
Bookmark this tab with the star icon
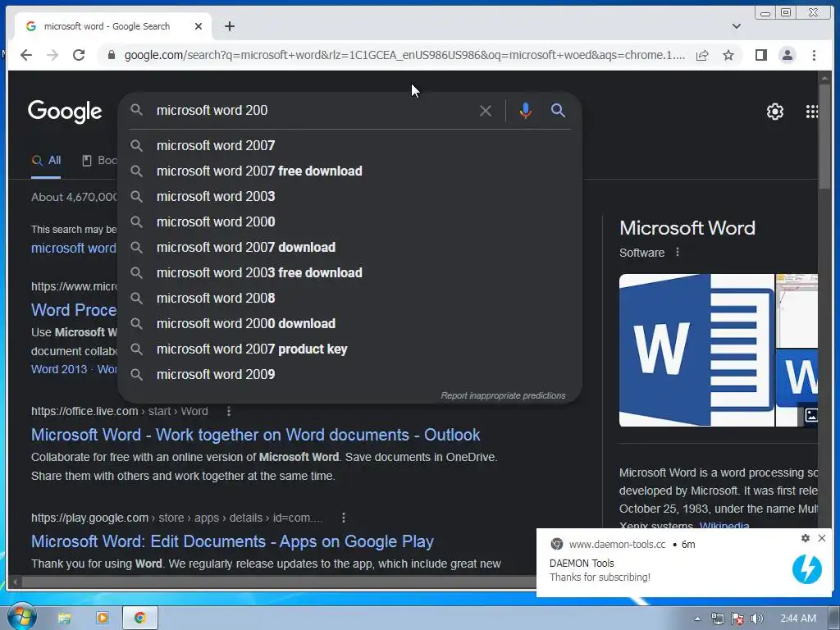pos(728,55)
